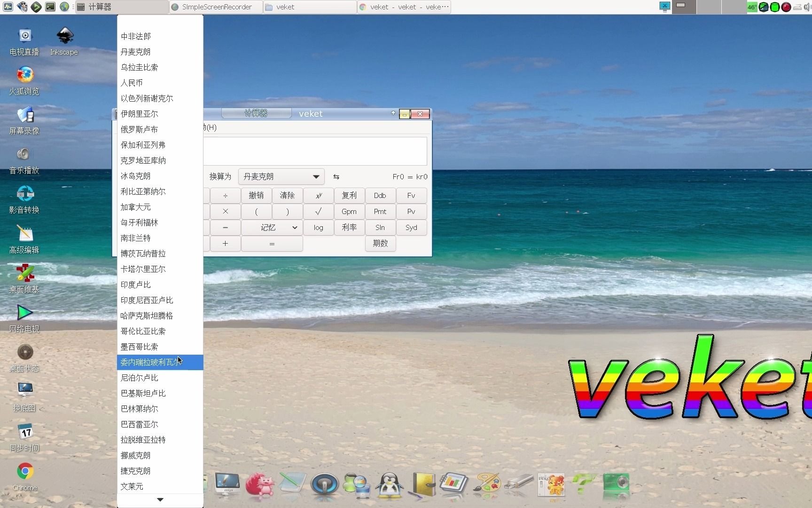Click the Ddb depreciation button
The width and height of the screenshot is (812, 508).
(x=380, y=196)
